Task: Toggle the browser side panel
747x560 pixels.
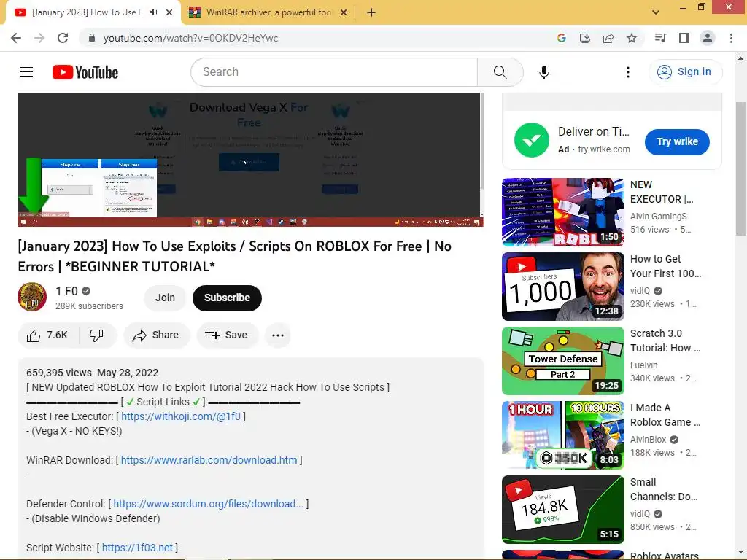Action: coord(684,38)
